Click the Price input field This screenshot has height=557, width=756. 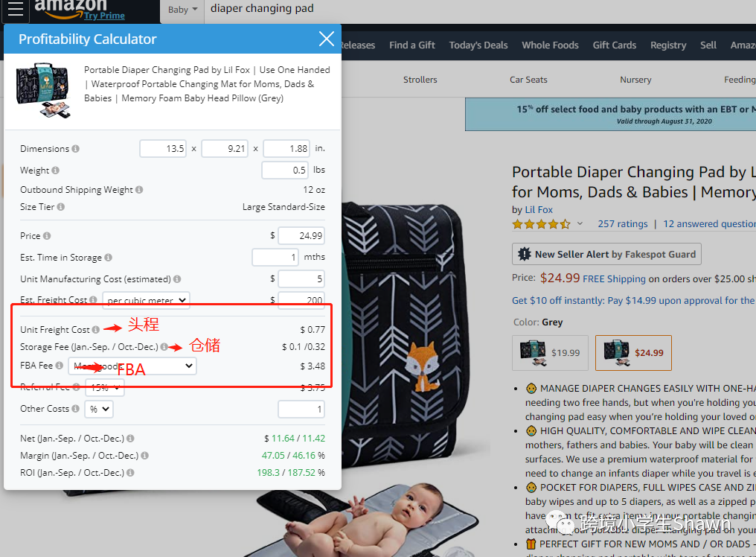pos(301,235)
